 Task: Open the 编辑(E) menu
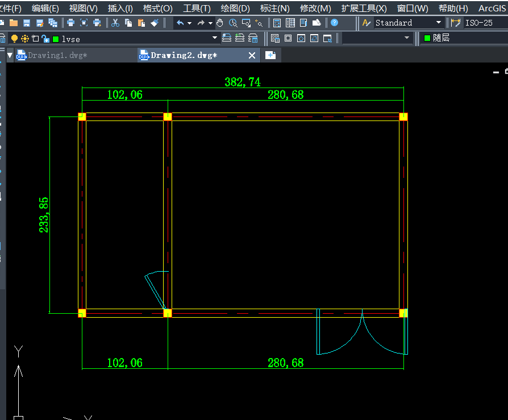[45, 8]
